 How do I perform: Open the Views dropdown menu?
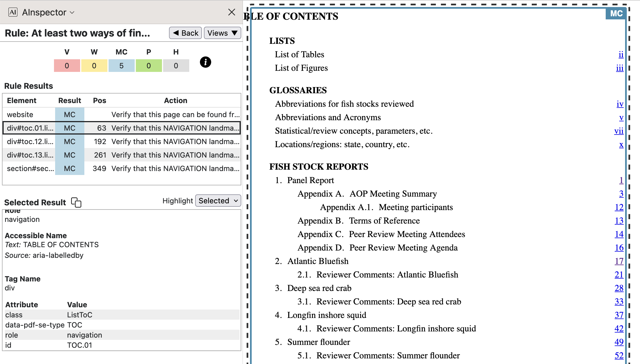(x=222, y=33)
